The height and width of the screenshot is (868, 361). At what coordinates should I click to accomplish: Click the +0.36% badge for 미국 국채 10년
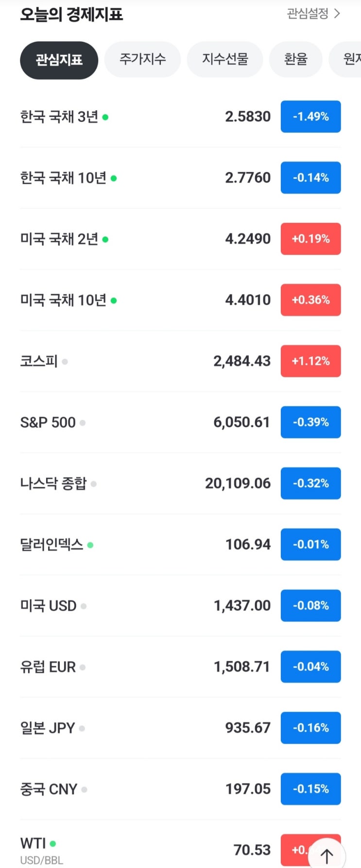tap(310, 300)
